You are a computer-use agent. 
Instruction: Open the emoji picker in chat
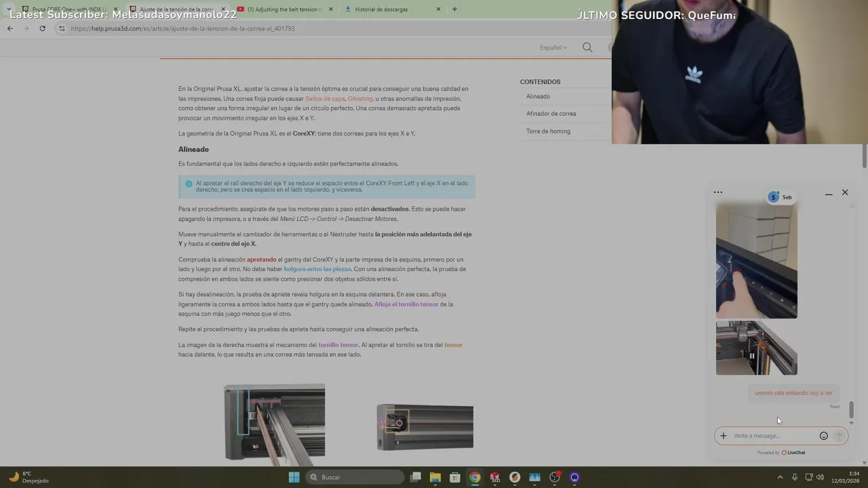click(x=824, y=436)
